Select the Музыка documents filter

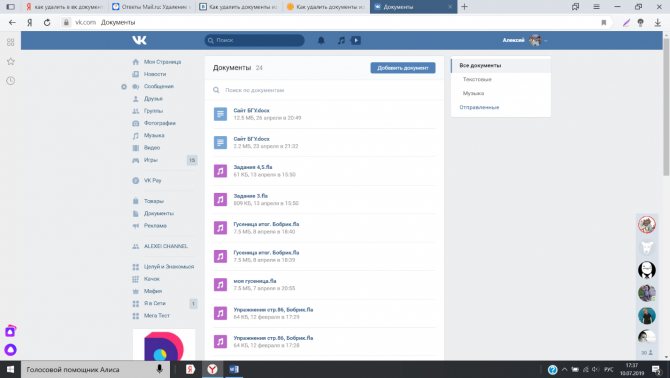point(473,93)
